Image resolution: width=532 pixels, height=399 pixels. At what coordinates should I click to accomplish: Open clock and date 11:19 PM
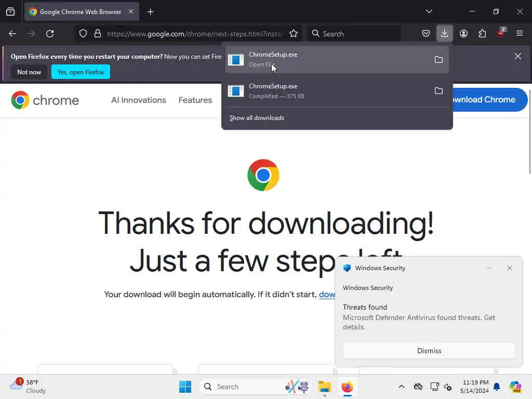[474, 387]
